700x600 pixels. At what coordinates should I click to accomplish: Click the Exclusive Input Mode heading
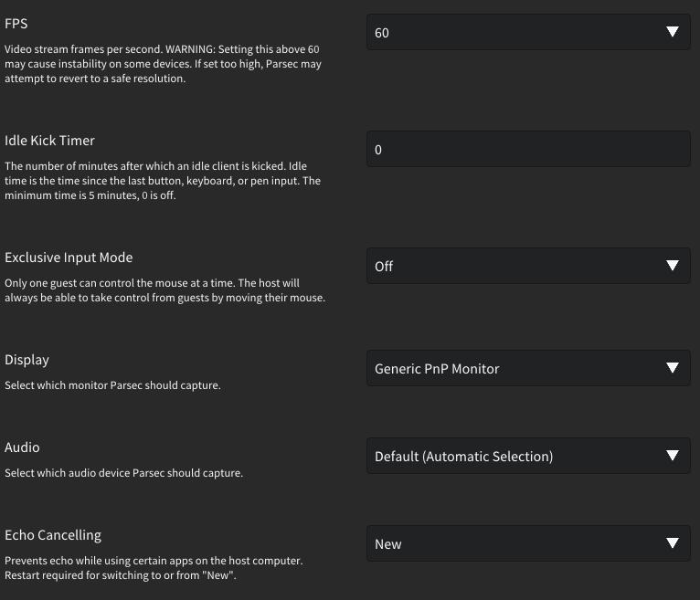coord(69,258)
